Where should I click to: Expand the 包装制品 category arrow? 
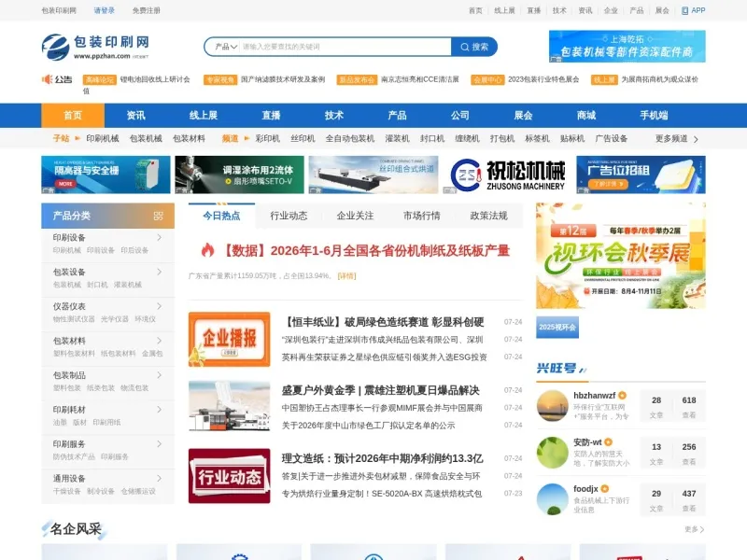[x=159, y=375]
